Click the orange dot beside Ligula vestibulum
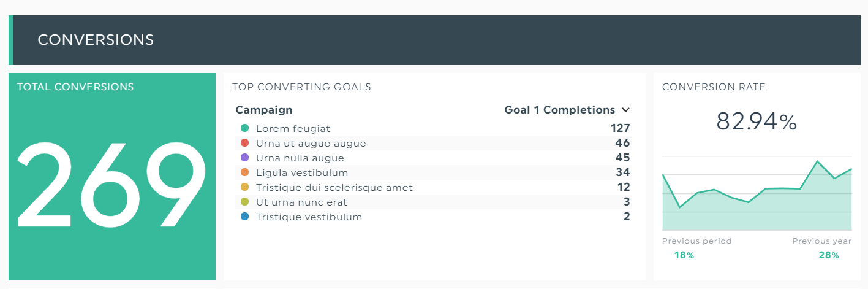The width and height of the screenshot is (868, 289). coord(245,172)
